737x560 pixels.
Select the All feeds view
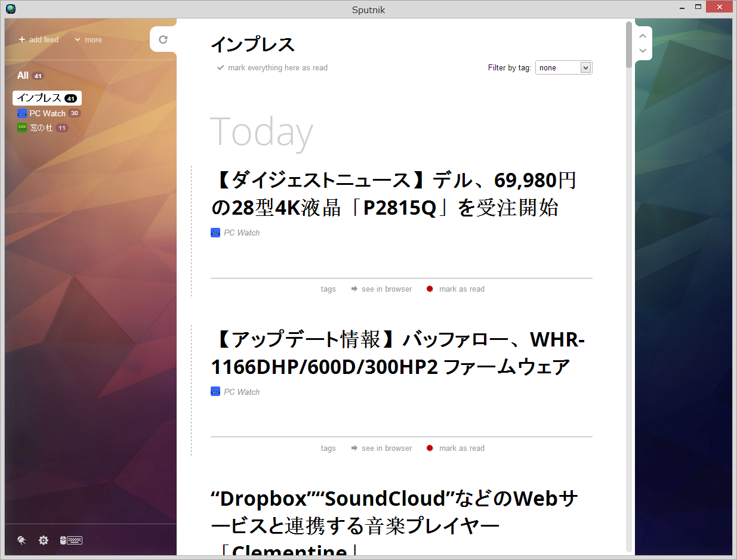coord(22,76)
